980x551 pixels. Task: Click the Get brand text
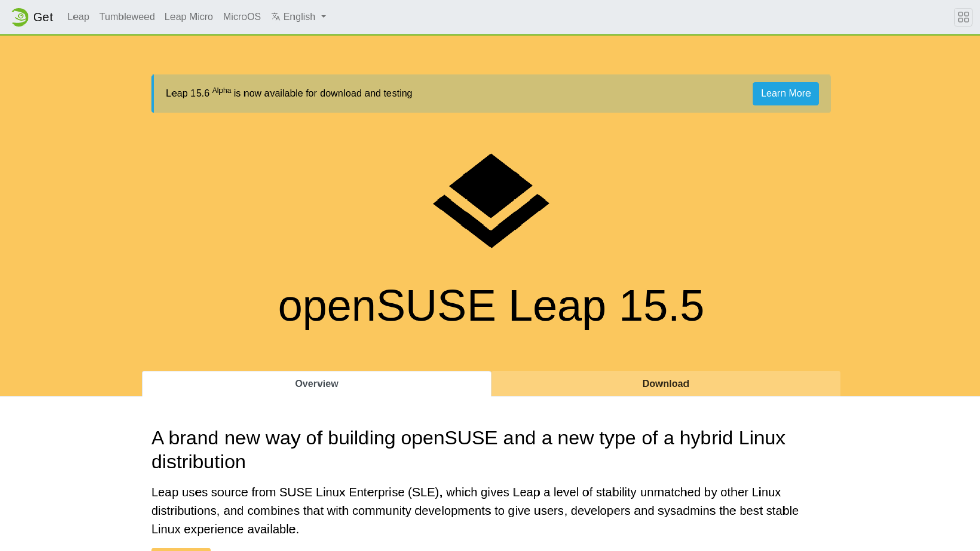pos(43,17)
